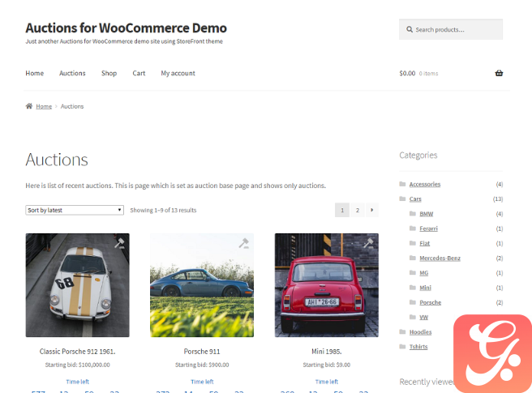Click the folder icon beside Tshirts
The height and width of the screenshot is (393, 532).
click(403, 347)
